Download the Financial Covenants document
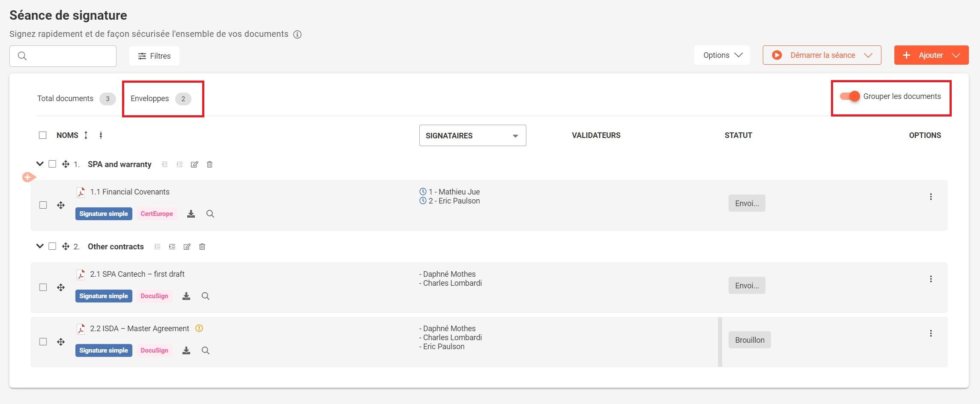 click(x=191, y=214)
